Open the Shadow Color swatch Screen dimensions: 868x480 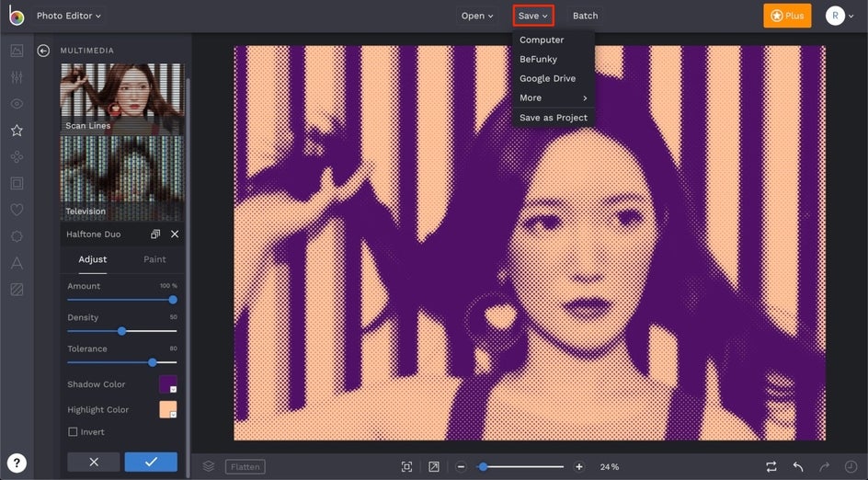click(167, 383)
